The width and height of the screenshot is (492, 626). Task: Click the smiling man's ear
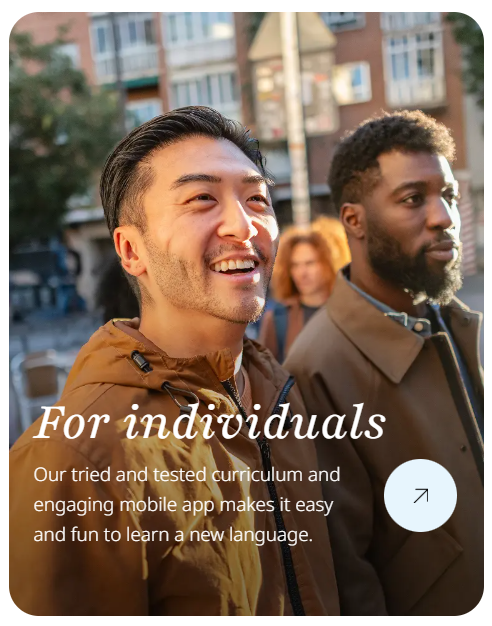[x=129, y=252]
